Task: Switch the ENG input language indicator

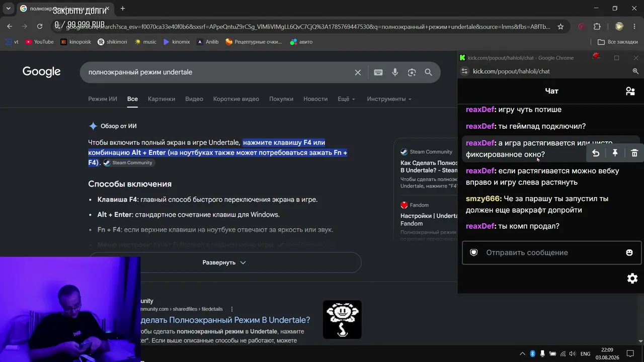Action: pyautogui.click(x=586, y=354)
